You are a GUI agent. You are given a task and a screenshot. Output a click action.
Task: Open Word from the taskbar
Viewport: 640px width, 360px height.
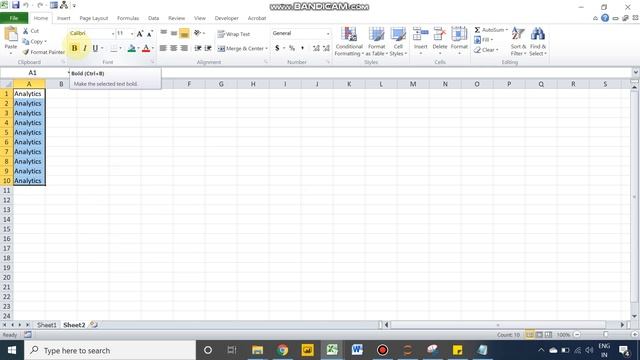tap(357, 350)
